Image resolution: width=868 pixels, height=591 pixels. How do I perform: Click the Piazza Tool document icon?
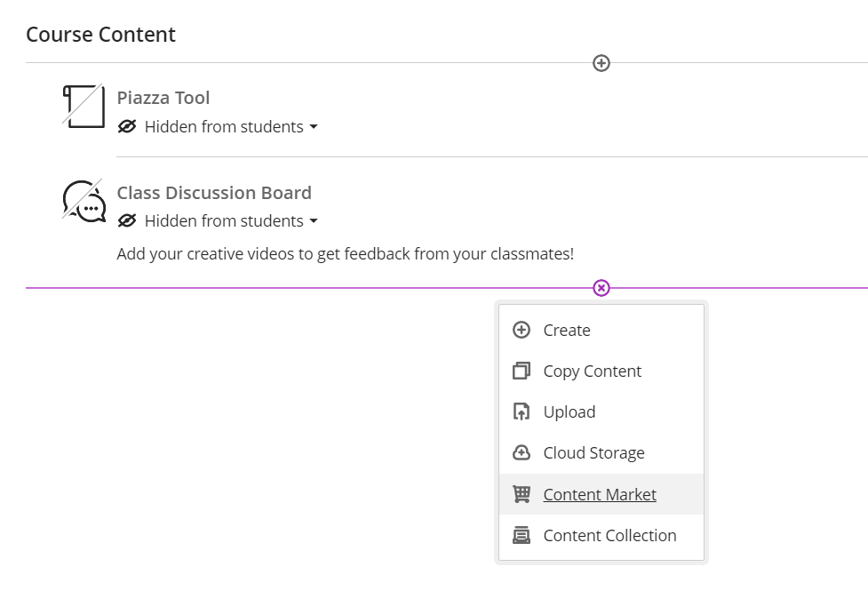84,106
